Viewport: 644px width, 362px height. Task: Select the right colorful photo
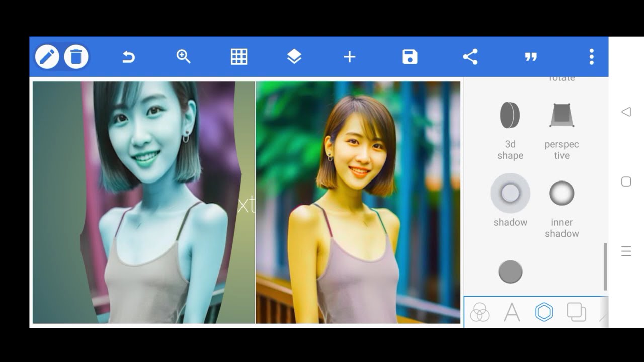pyautogui.click(x=358, y=203)
